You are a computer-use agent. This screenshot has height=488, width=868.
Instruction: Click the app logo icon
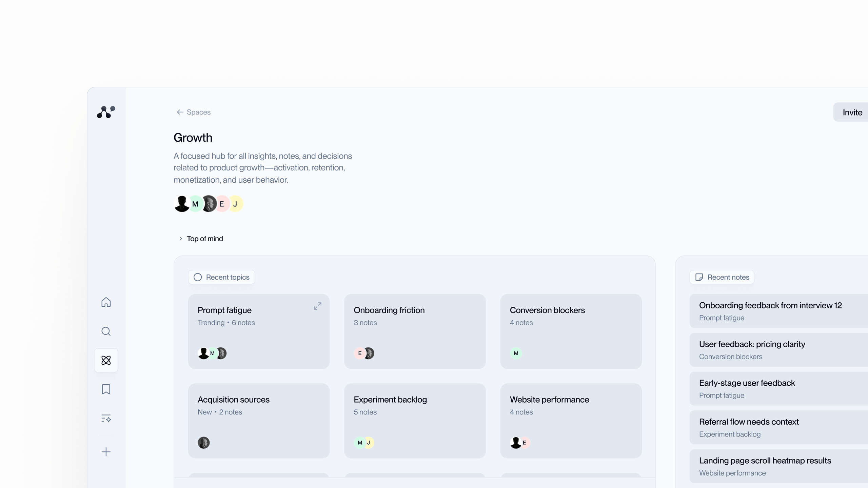pyautogui.click(x=106, y=112)
